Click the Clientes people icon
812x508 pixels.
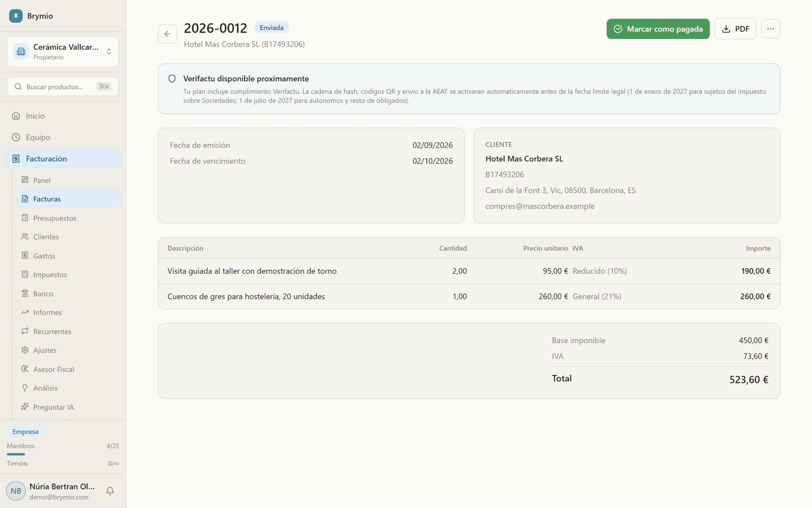point(25,237)
